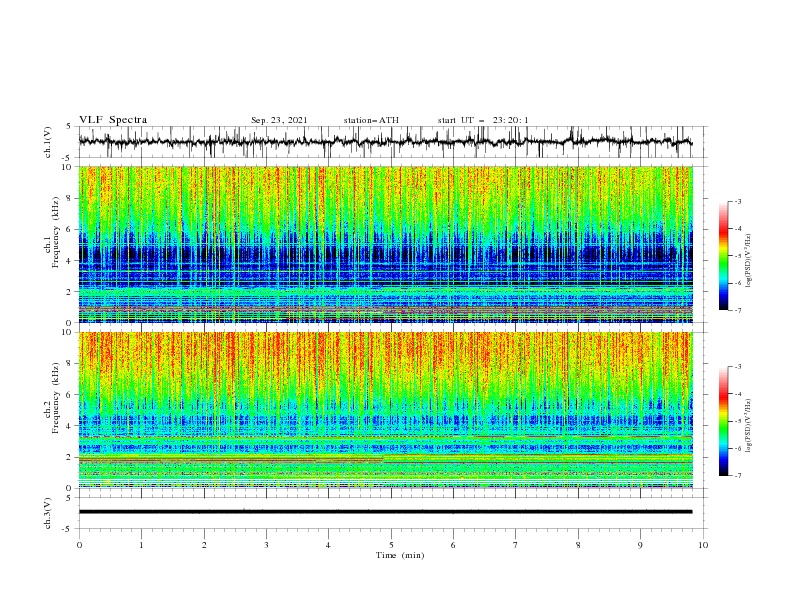The width and height of the screenshot is (792, 612).
Task: Click the flat ch.3 voltage trace
Action: pyautogui.click(x=385, y=512)
